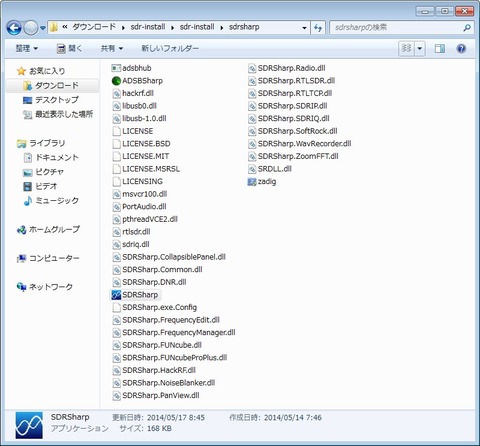The height and width of the screenshot is (446, 480).
Task: Select the PortAudio.dll file icon
Action: point(116,207)
